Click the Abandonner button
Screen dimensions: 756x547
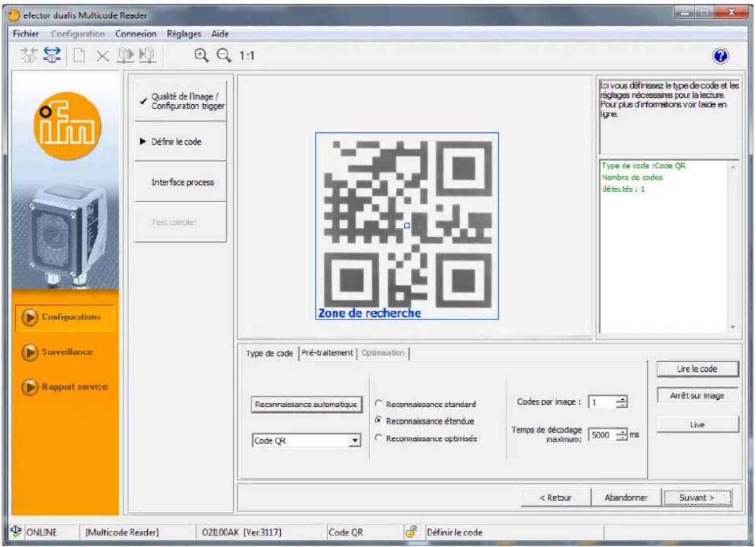(x=626, y=498)
